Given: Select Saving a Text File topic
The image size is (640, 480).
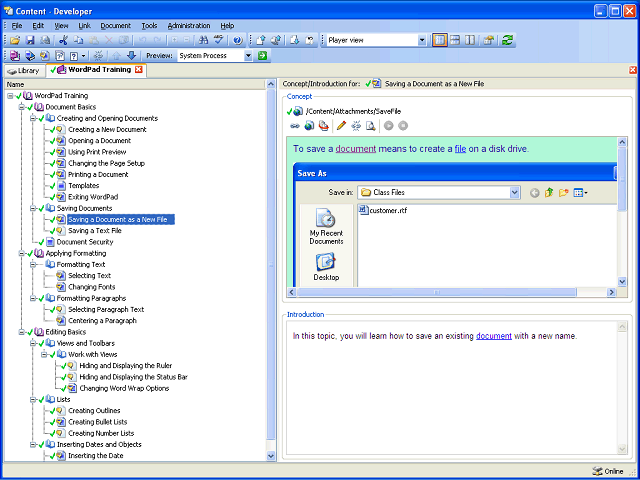Looking at the screenshot, I should (95, 231).
